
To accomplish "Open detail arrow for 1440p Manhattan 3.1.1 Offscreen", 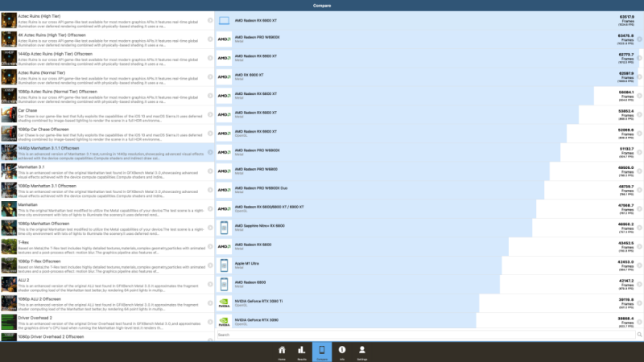I will [210, 152].
